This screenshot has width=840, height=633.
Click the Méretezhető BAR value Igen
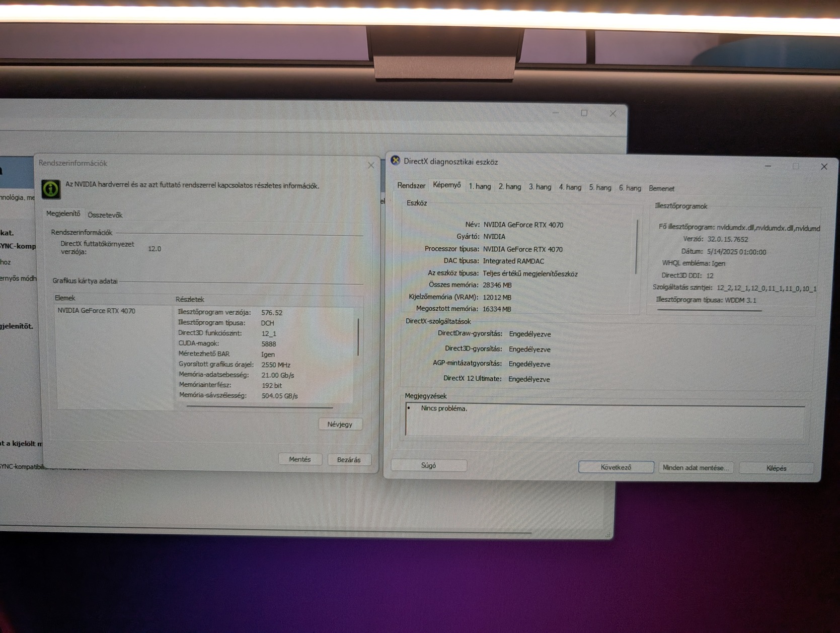[268, 354]
